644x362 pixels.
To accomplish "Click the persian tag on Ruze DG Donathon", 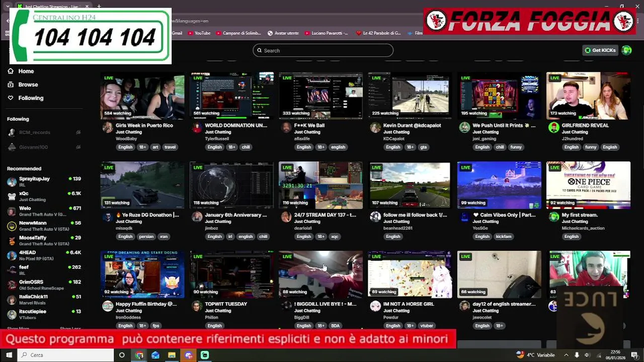I will (x=146, y=237).
